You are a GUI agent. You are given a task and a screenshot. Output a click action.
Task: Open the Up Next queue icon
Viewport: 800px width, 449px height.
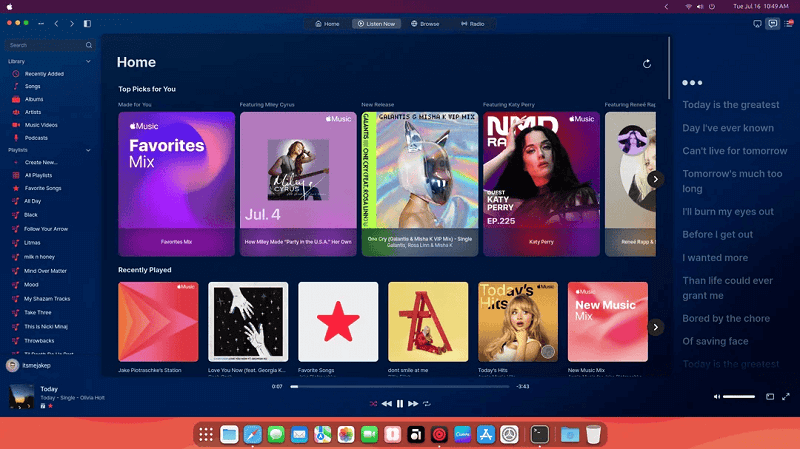coord(789,23)
